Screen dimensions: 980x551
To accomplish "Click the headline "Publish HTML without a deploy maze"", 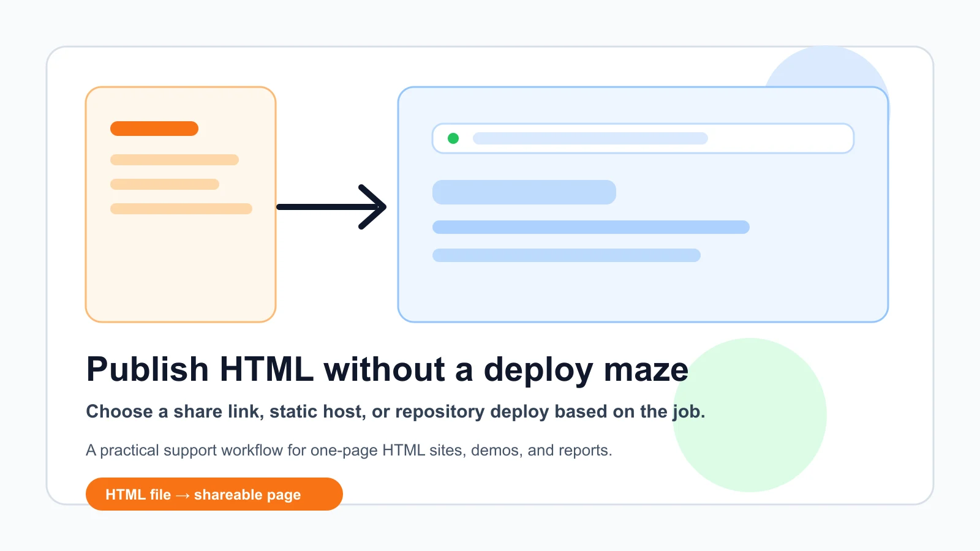I will 387,370.
